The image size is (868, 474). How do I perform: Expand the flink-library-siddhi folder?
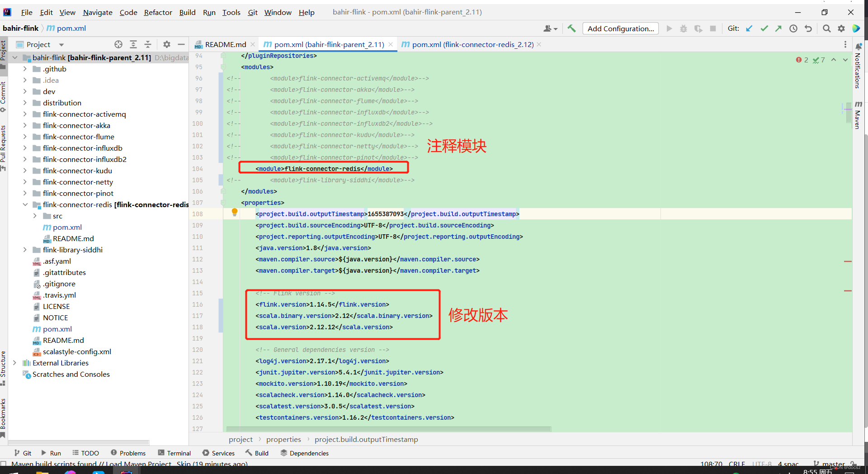point(25,250)
